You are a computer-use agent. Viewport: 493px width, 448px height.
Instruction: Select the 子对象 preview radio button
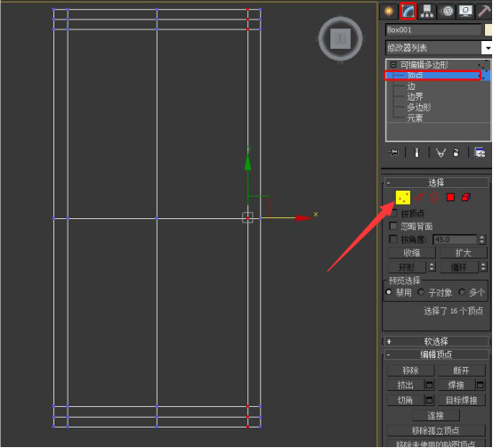tap(421, 292)
